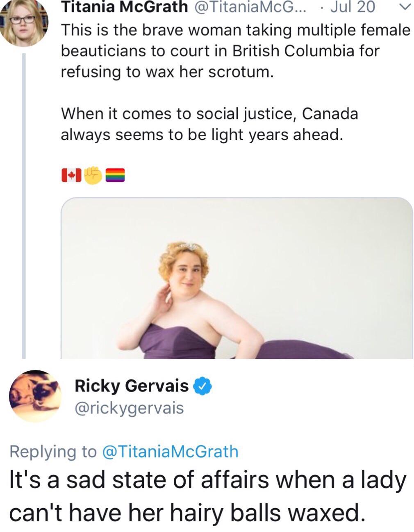Click the raised fist emoji
Screen dimensions: 414x532
(x=93, y=175)
